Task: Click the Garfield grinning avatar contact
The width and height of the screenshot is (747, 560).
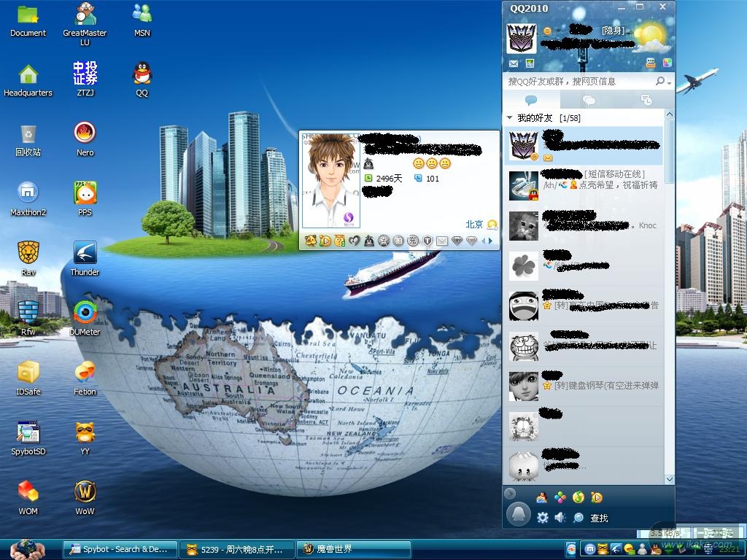Action: (x=524, y=346)
